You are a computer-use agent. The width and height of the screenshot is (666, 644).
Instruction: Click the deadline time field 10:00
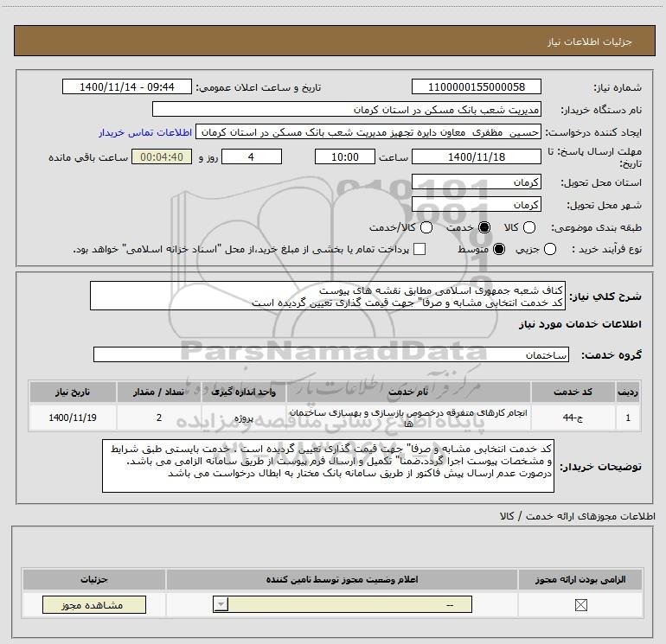(x=345, y=156)
